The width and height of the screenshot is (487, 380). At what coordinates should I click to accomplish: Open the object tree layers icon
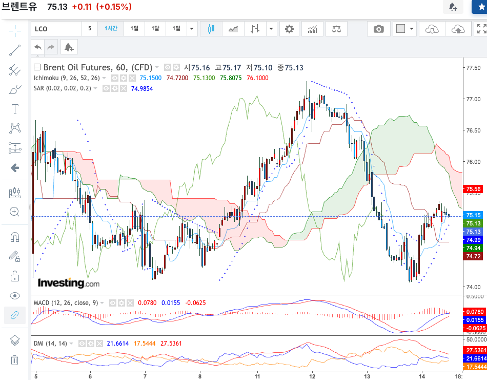coord(15,340)
